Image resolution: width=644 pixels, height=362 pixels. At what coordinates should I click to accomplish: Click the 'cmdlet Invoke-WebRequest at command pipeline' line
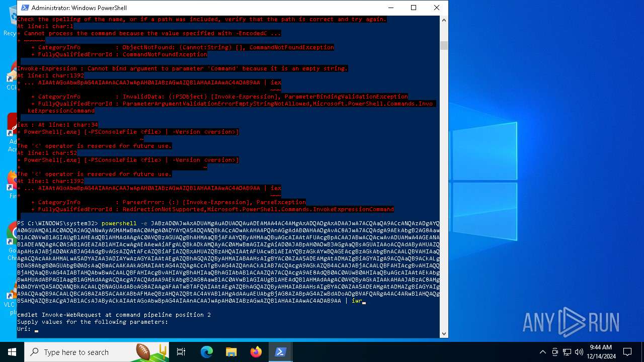click(114, 315)
